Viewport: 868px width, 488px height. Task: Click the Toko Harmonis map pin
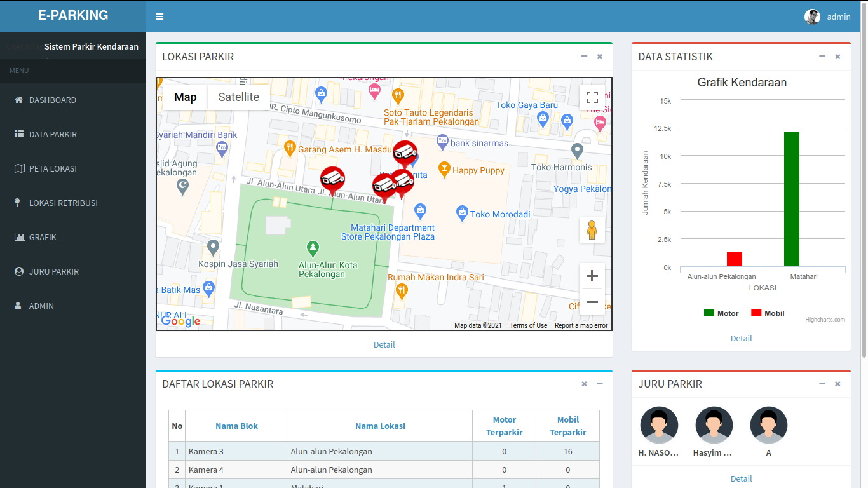pos(577,151)
